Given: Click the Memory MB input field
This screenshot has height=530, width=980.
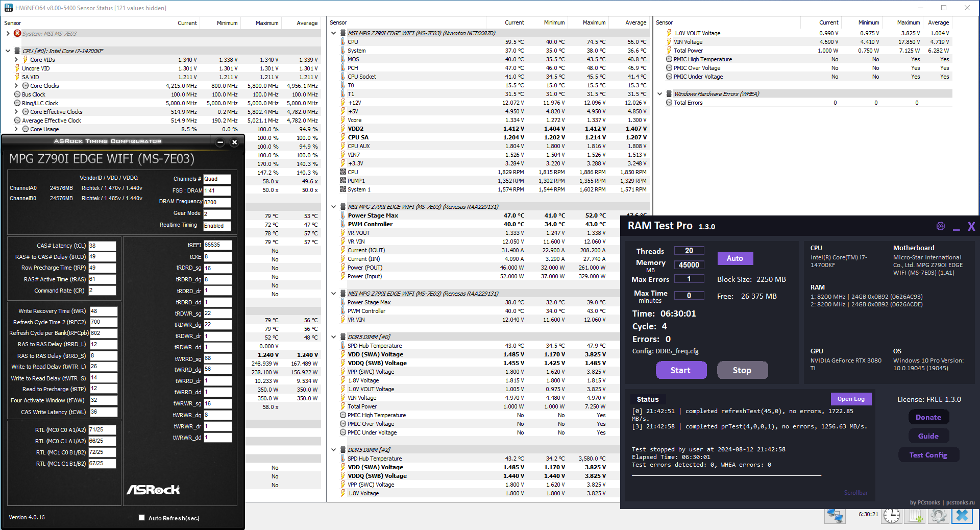Looking at the screenshot, I should pyautogui.click(x=689, y=265).
